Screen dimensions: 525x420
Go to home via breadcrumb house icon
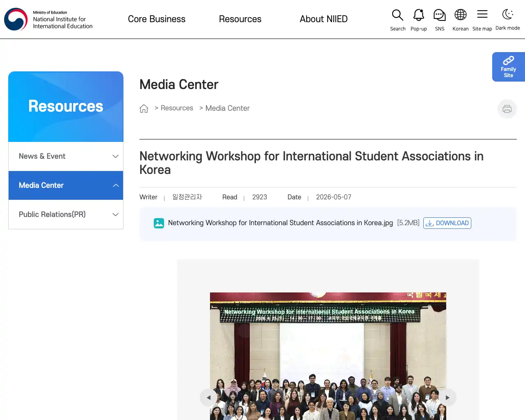[x=144, y=108]
